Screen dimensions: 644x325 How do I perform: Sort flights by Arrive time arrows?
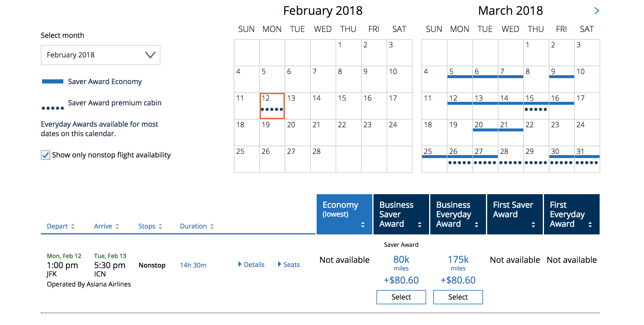117,226
